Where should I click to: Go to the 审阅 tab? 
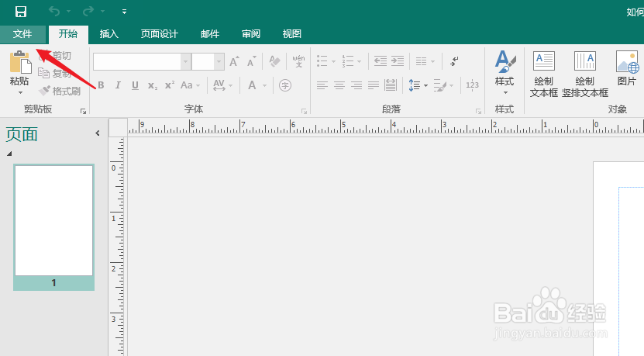tap(251, 33)
